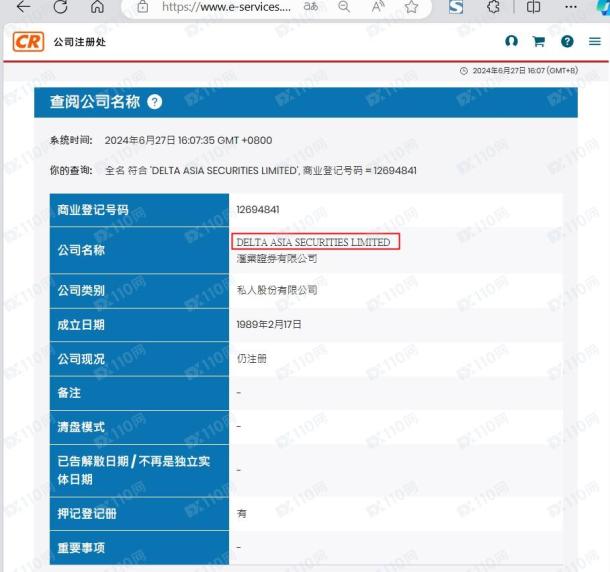Go back with the browser back arrow
Image resolution: width=610 pixels, height=572 pixels.
coord(23,6)
